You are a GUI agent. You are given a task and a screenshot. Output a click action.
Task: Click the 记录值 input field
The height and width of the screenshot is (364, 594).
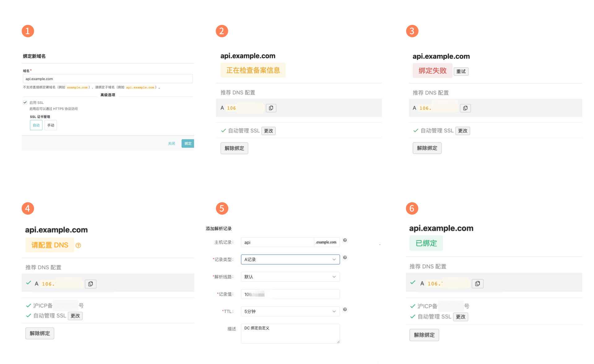pyautogui.click(x=290, y=294)
